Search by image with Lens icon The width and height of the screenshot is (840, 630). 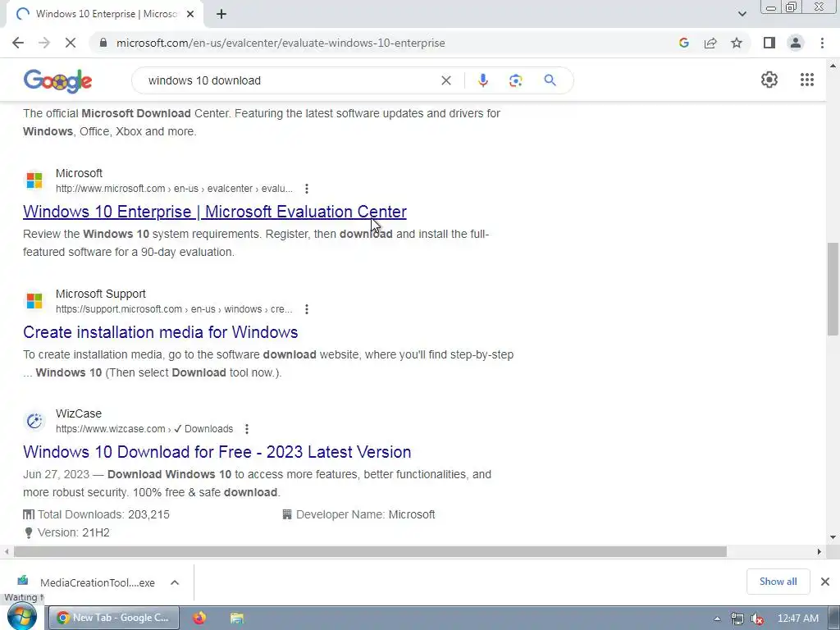(x=515, y=80)
